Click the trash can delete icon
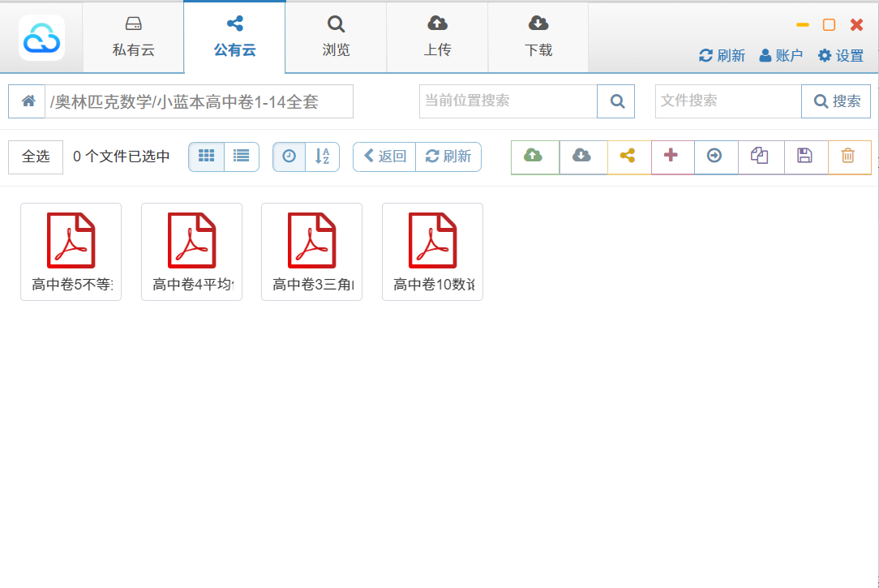 point(848,157)
